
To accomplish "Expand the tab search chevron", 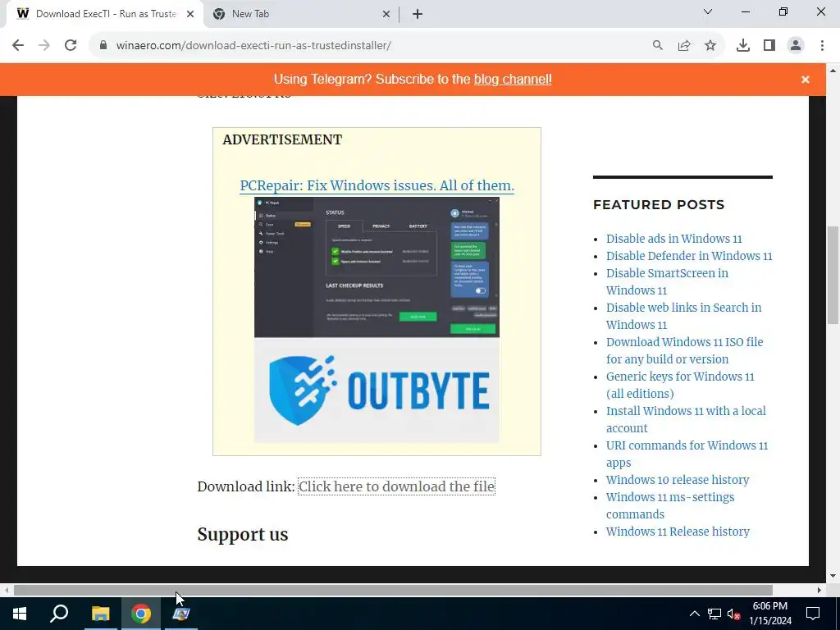I will 708,11.
